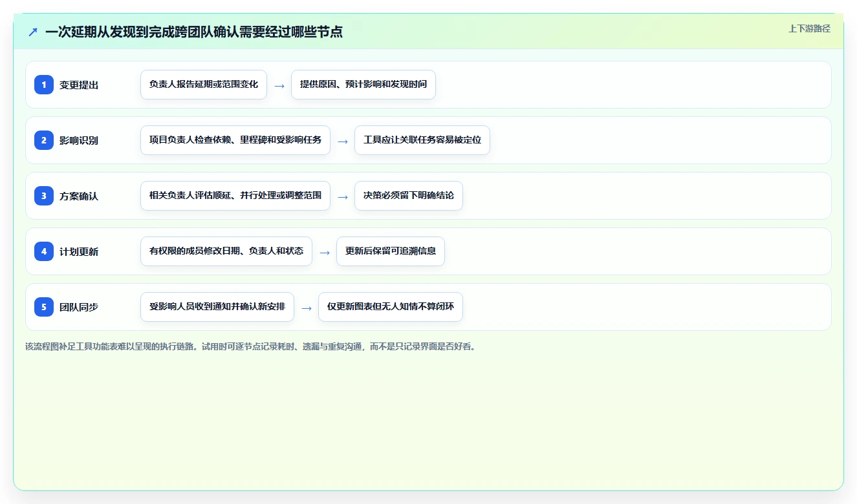Open the node 有权限的成员修改日期、负责人和状态
857x504 pixels.
(x=226, y=251)
